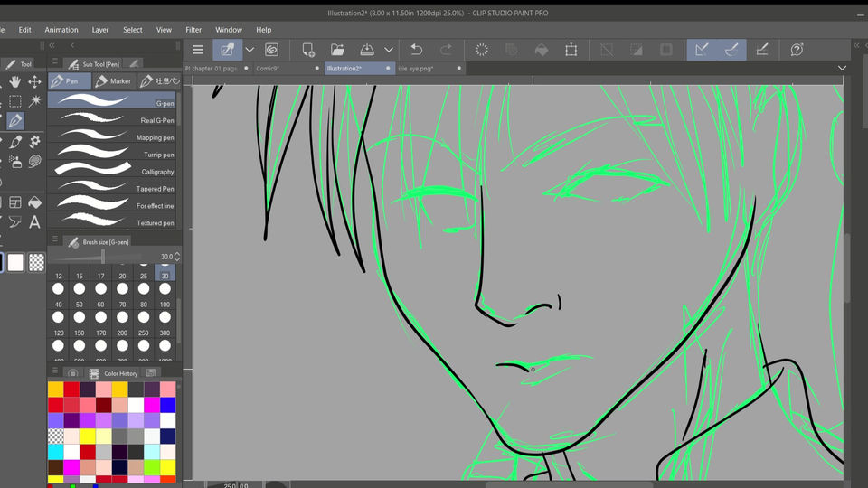Open canvas tab list chevron

[842, 68]
